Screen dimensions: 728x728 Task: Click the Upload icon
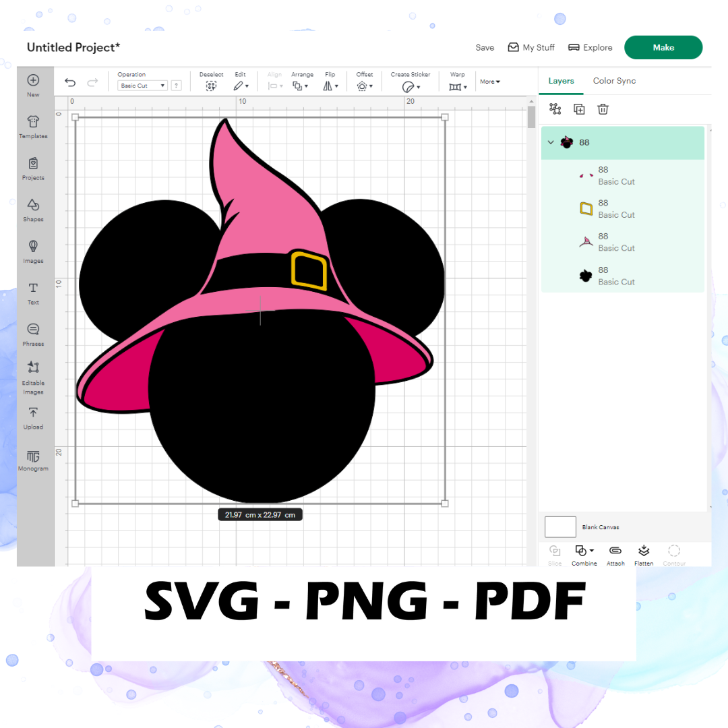33,413
